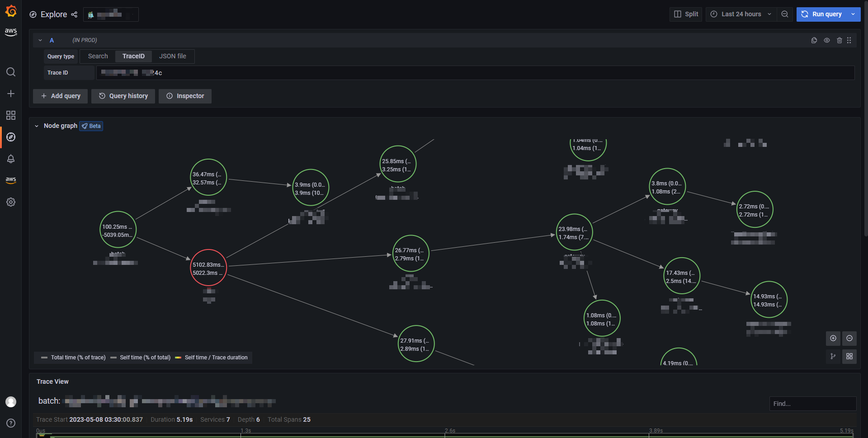Open the Alerting bell sidebar icon
This screenshot has height=438, width=868.
point(11,159)
